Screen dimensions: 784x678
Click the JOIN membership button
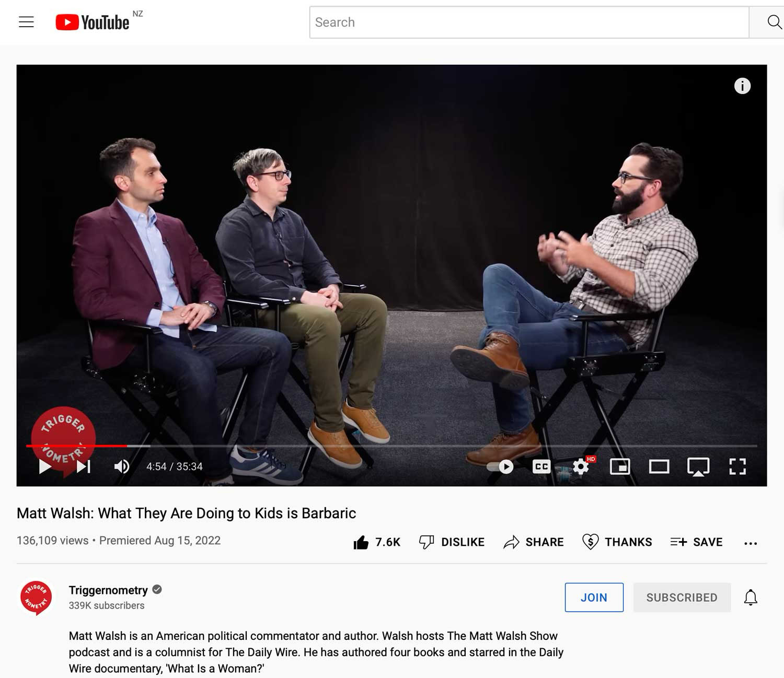tap(594, 597)
